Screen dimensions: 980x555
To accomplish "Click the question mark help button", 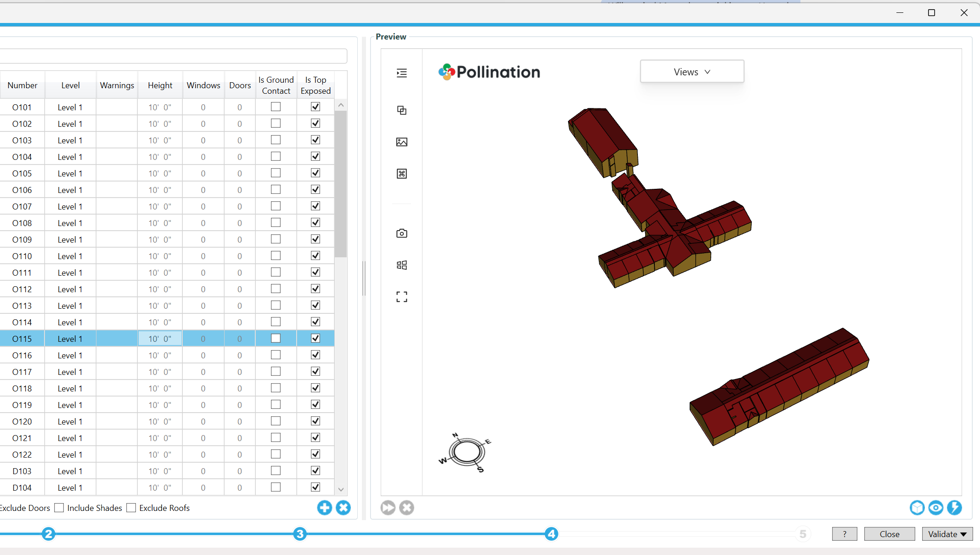I will point(844,534).
